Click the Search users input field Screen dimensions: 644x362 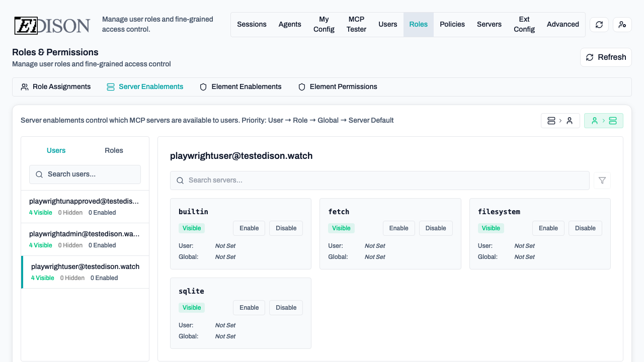coord(85,174)
